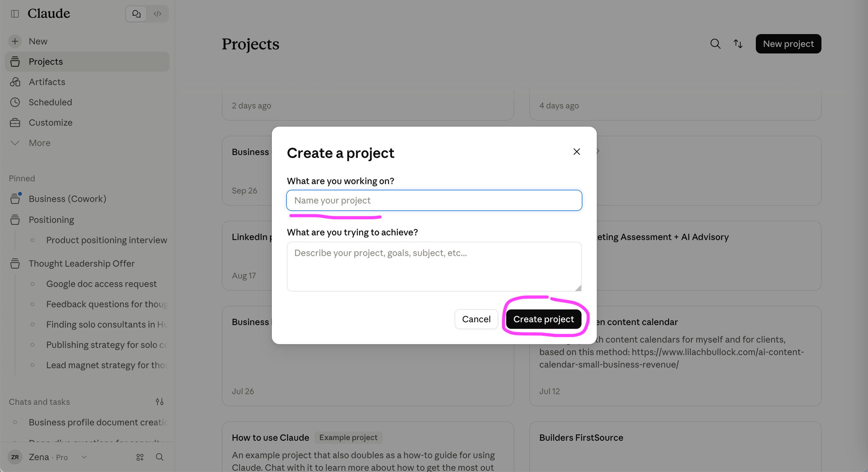
Task: Open Scheduled in the sidebar
Action: 87,102
